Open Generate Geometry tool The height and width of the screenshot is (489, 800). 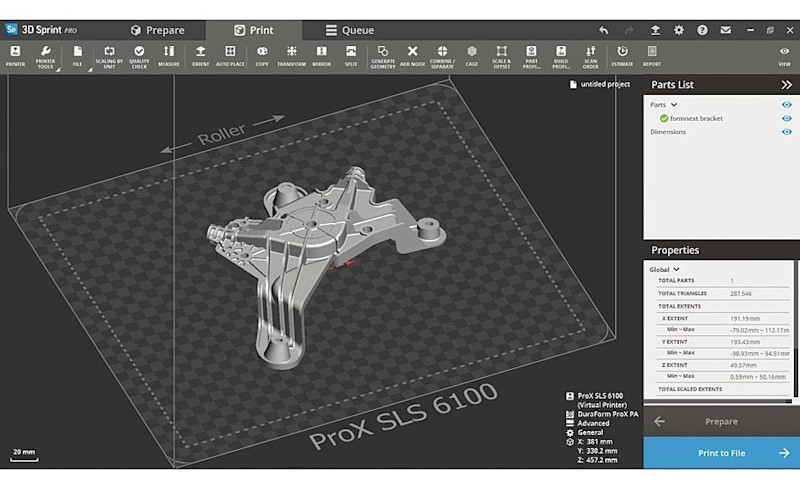pyautogui.click(x=383, y=56)
